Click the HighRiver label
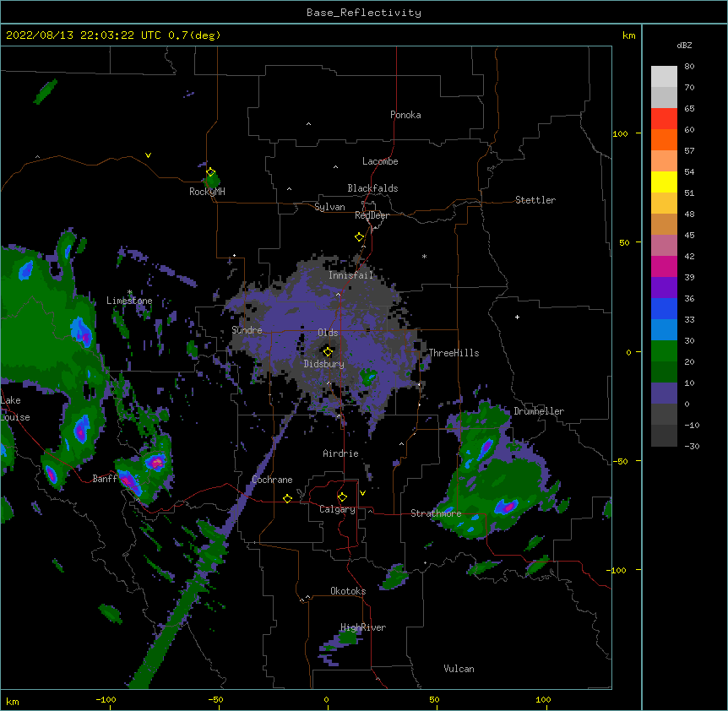 [x=363, y=627]
